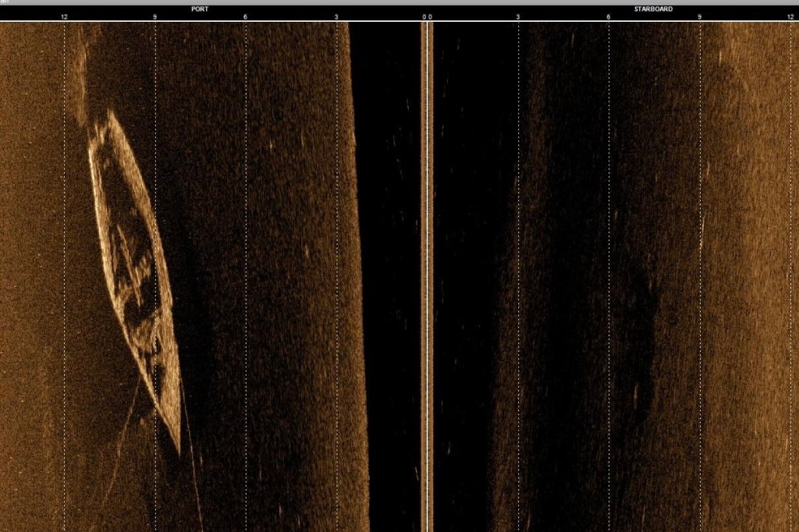This screenshot has width=799, height=532.
Task: Click the STARBOARD channel label
Action: [x=653, y=9]
